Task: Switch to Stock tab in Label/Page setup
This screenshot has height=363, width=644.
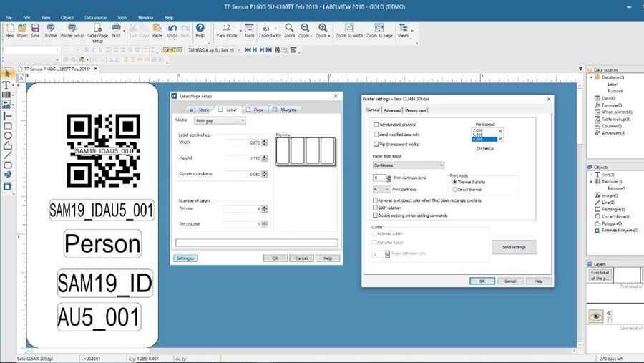Action: 200,110
